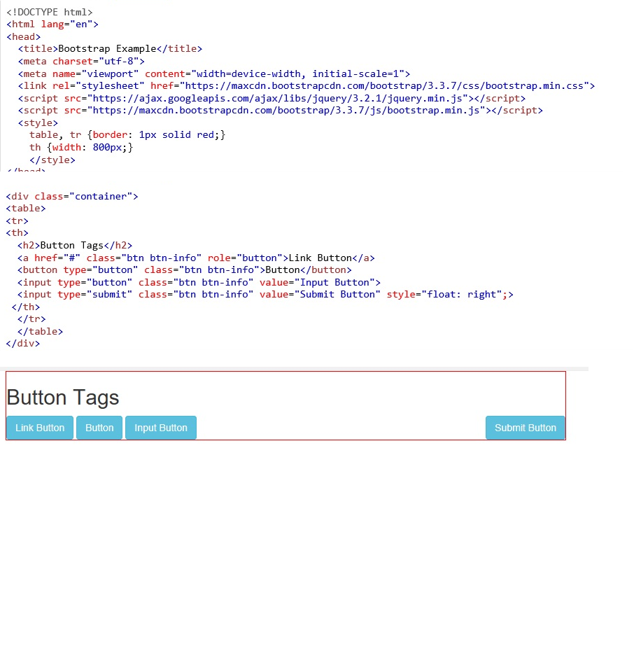Click the div class="container" line
The height and width of the screenshot is (672, 634).
(72, 196)
